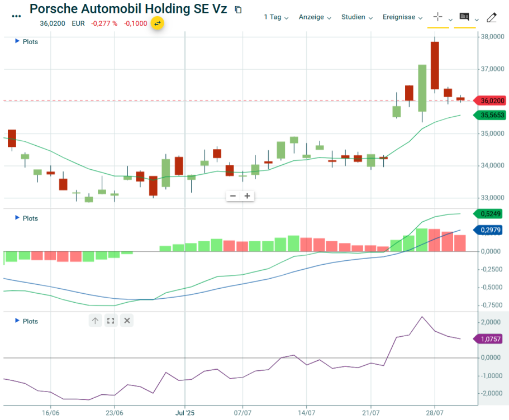
Task: Click the Jul '25 label on the time axis
Action: coord(185,413)
